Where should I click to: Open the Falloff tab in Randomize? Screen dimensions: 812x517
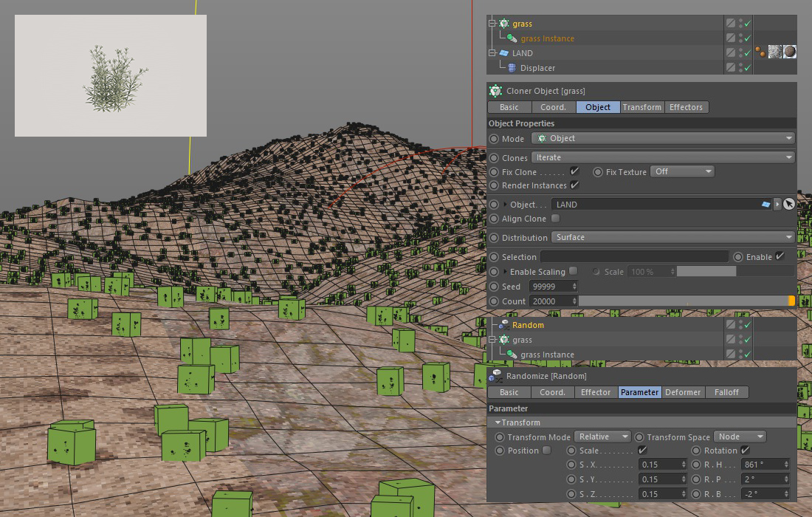(x=726, y=392)
